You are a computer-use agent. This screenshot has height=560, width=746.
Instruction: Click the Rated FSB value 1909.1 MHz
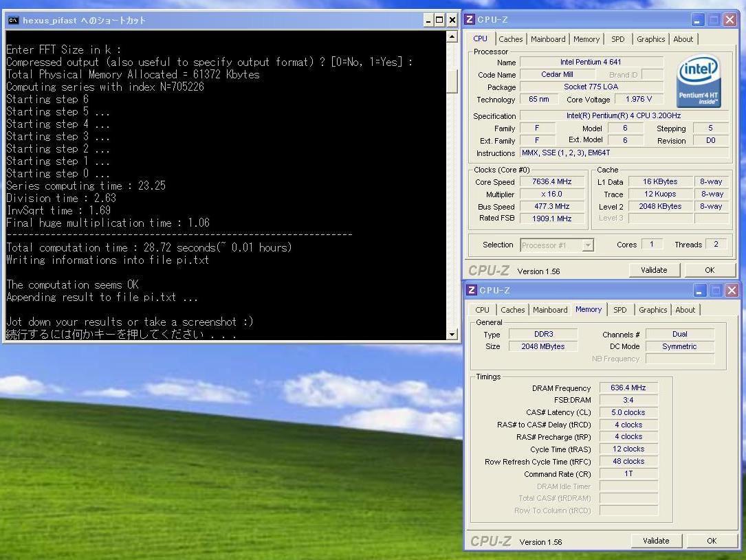pos(552,219)
